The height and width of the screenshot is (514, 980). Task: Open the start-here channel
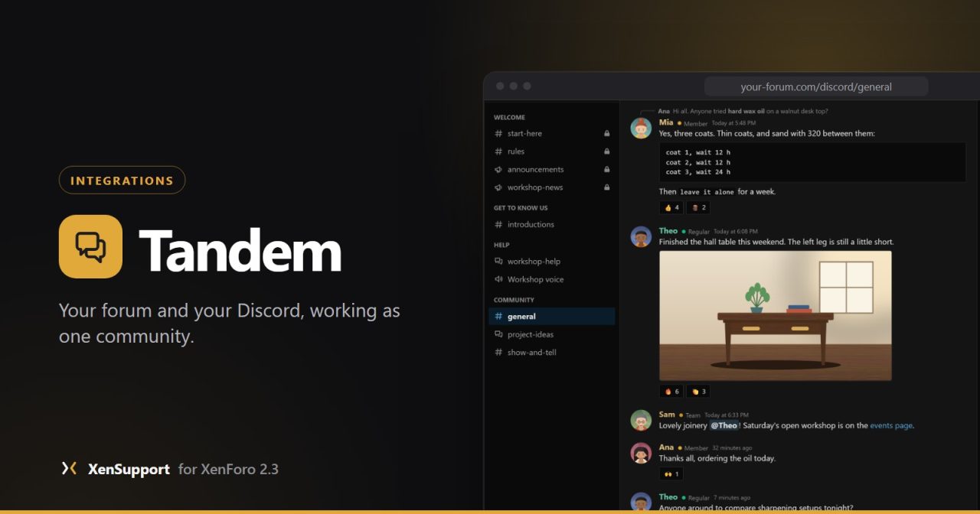point(551,133)
